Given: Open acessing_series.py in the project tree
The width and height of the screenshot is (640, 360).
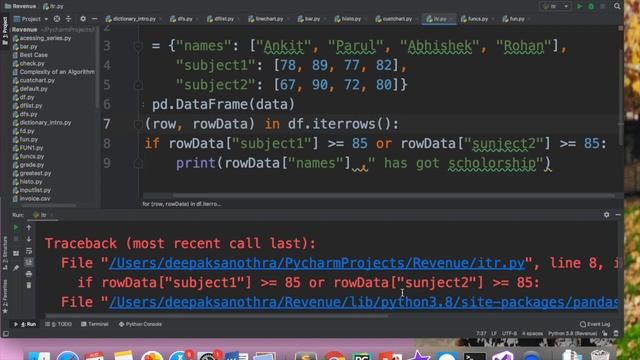Looking at the screenshot, I should click(42, 38).
